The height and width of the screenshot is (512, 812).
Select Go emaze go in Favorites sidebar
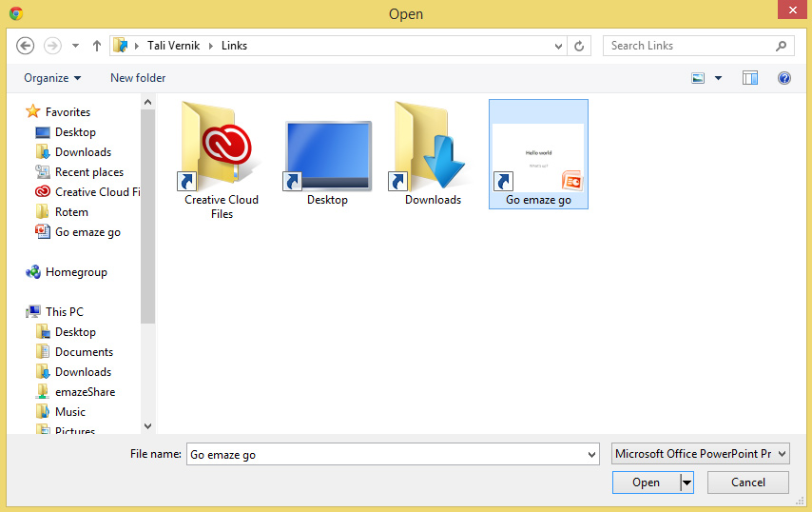pos(88,232)
